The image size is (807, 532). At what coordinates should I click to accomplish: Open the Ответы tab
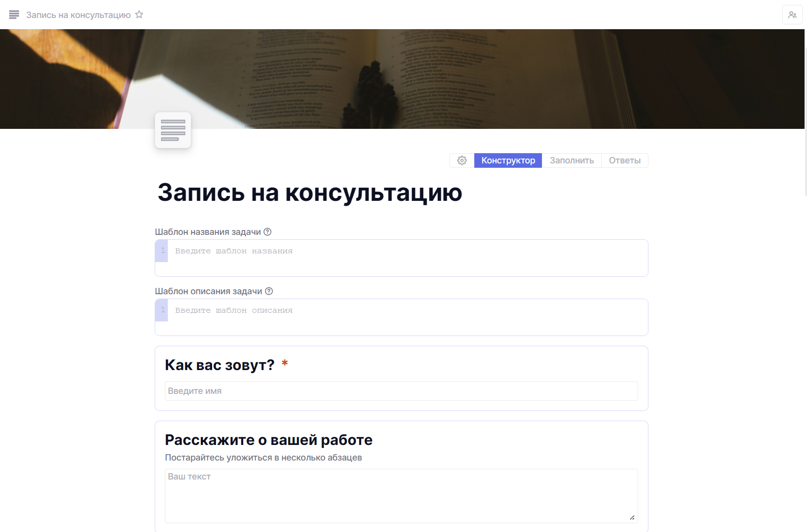(625, 160)
